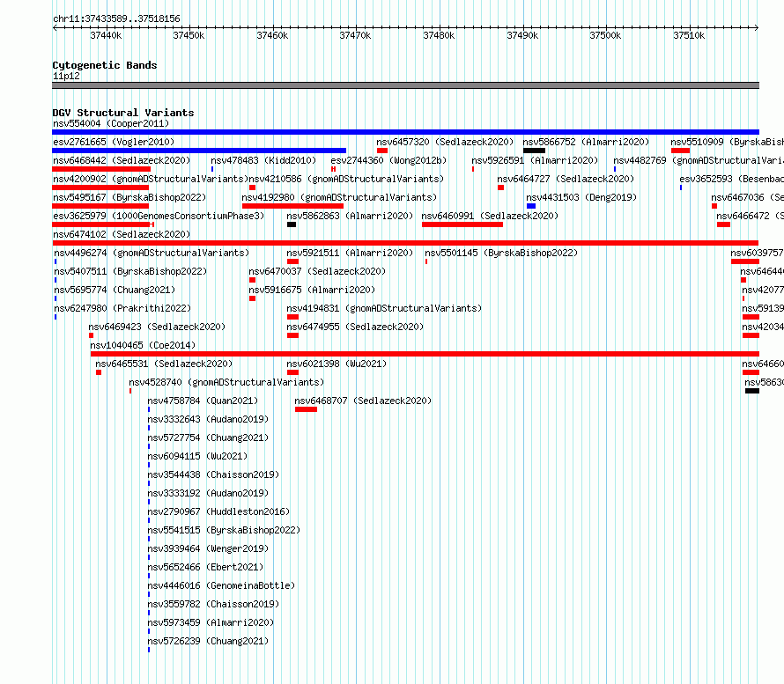Click the esv2761665 (Vogler2010) label
The height and width of the screenshot is (684, 784).
pyautogui.click(x=114, y=142)
